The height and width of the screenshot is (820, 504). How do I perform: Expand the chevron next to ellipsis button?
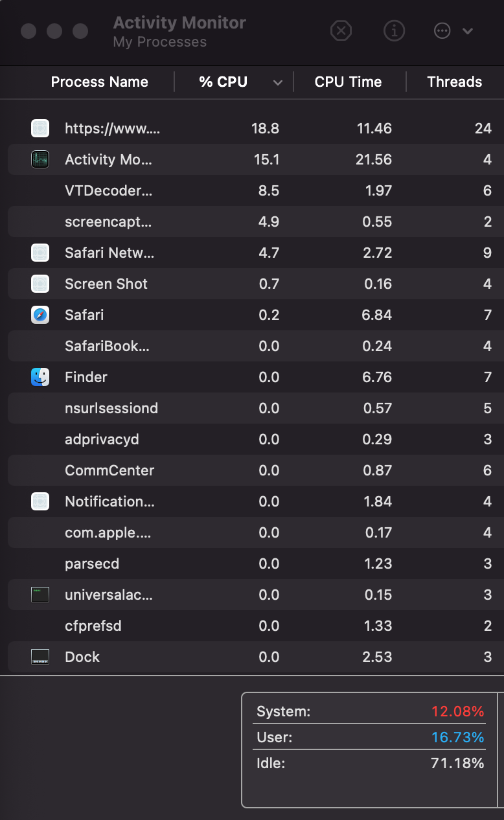(468, 31)
